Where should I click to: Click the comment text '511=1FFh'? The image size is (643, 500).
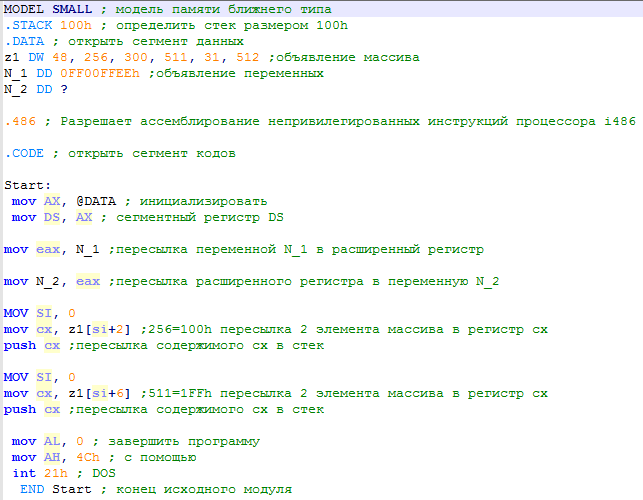(180, 393)
